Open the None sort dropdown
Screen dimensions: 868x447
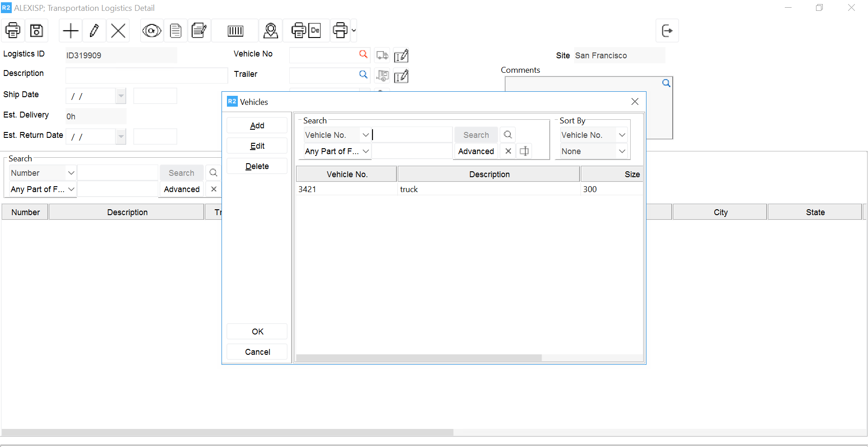click(x=622, y=151)
